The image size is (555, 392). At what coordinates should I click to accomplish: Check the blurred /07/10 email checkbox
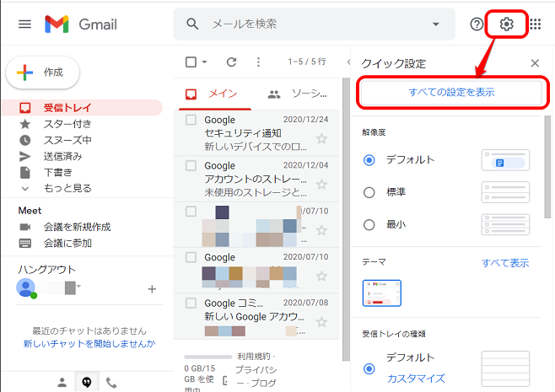coord(191,212)
